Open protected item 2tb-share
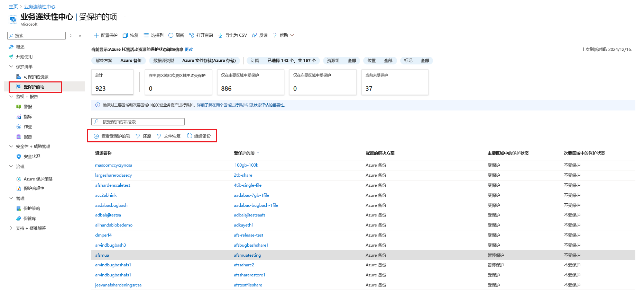Screen dimensions: 644x292 click(x=243, y=175)
